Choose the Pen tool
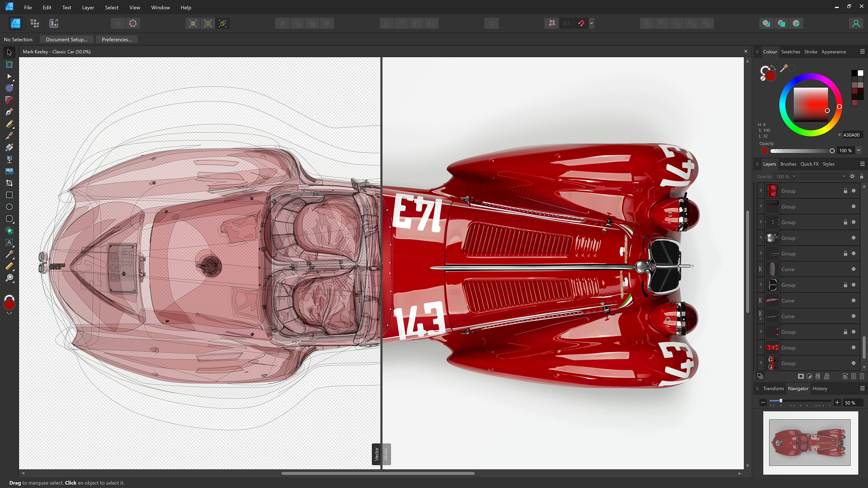This screenshot has width=868, height=488. [9, 112]
